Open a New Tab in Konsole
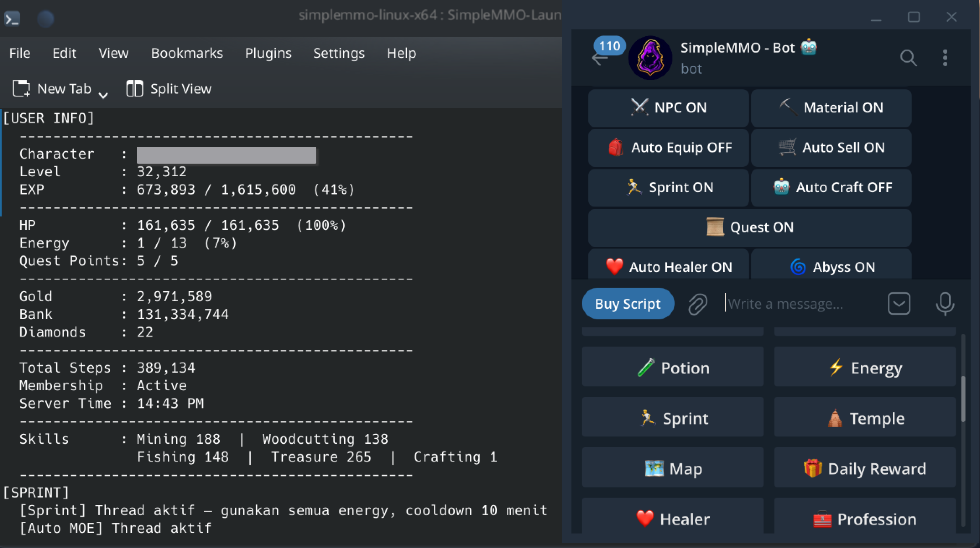The image size is (980, 548). coord(52,89)
